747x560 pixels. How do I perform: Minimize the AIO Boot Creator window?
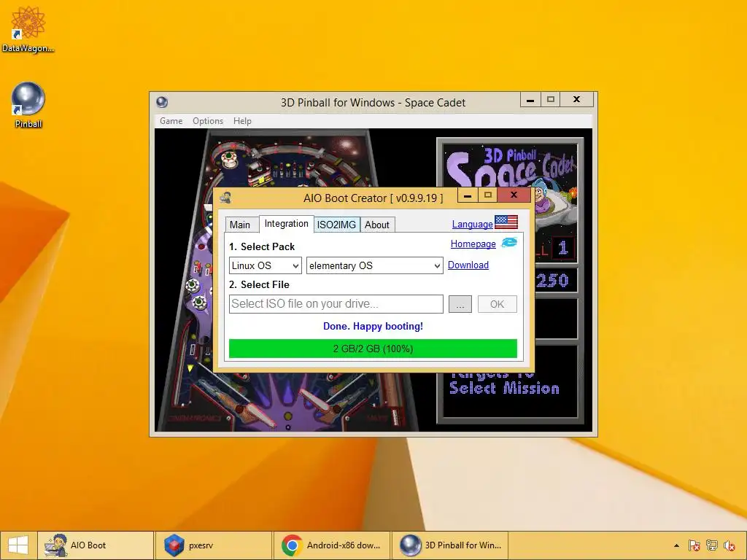(x=468, y=195)
